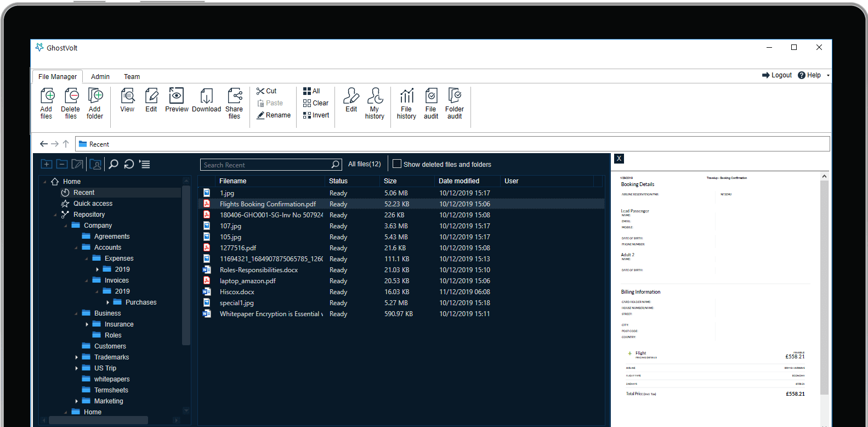Open the Folder audit tool
Screen dimensions: 868x427
[x=455, y=97]
